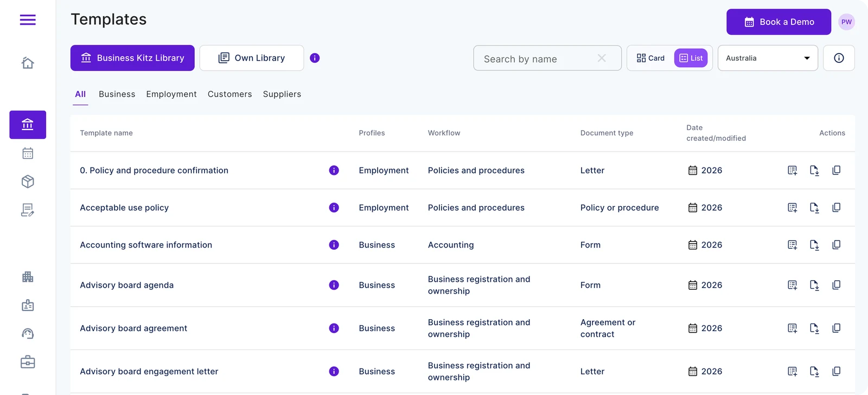Open the briefcase icon in sidebar
The width and height of the screenshot is (868, 395).
[28, 362]
